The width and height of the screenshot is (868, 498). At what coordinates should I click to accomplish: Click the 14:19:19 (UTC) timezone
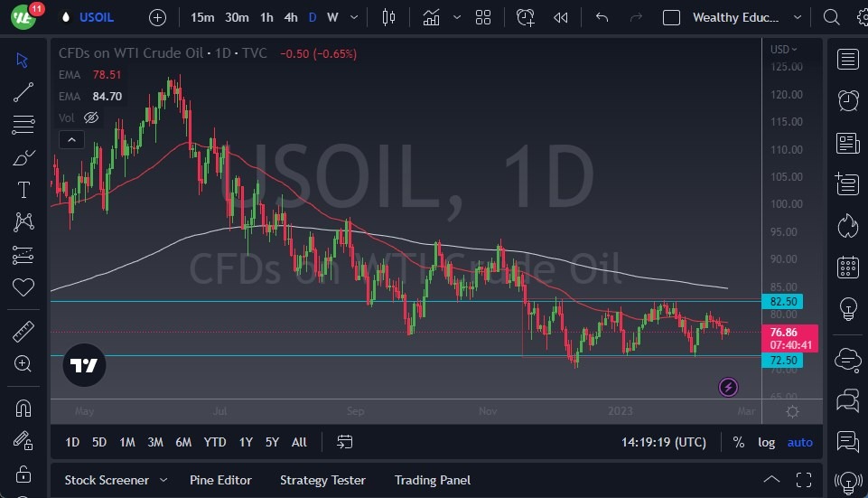click(664, 442)
